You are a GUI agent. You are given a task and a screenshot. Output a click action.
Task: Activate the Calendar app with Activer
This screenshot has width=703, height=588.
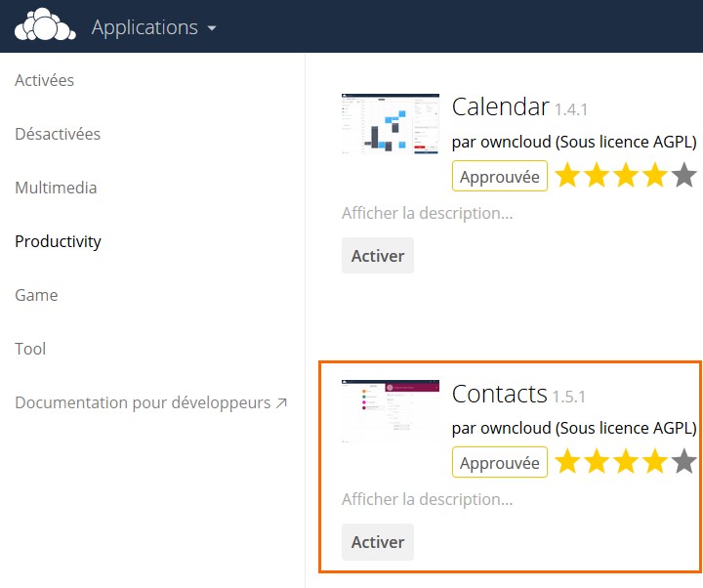(x=378, y=256)
